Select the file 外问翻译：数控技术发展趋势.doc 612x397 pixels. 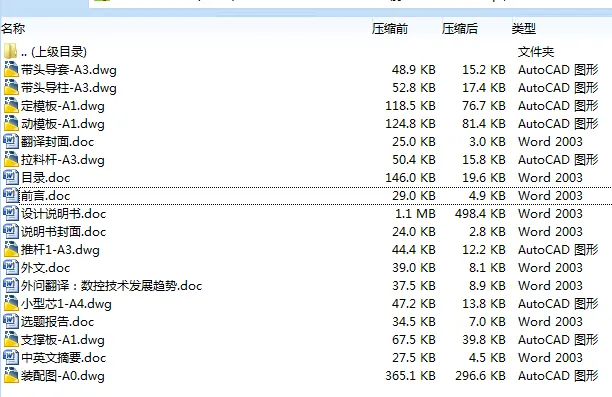112,285
